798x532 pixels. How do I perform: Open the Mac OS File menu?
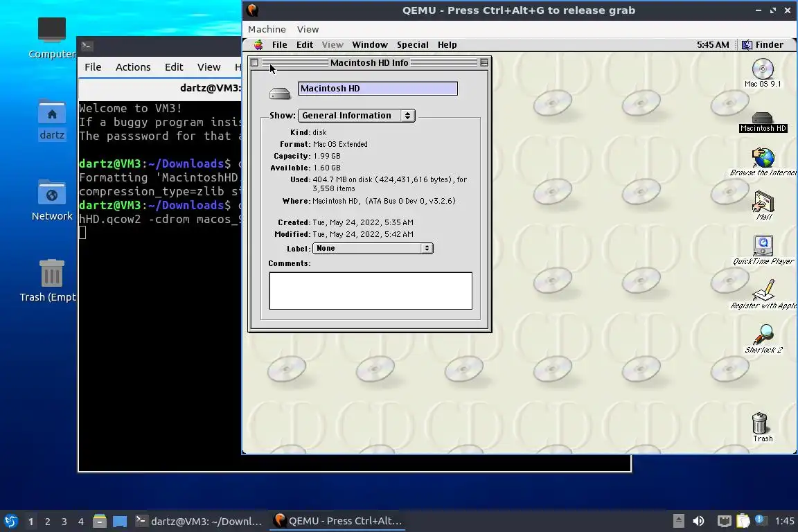[x=279, y=45]
